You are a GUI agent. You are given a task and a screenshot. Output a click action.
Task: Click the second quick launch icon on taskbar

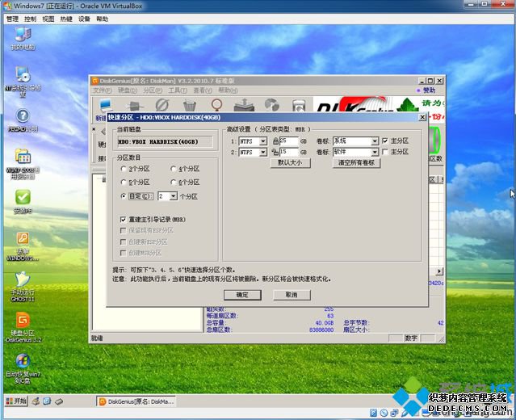tap(47, 401)
